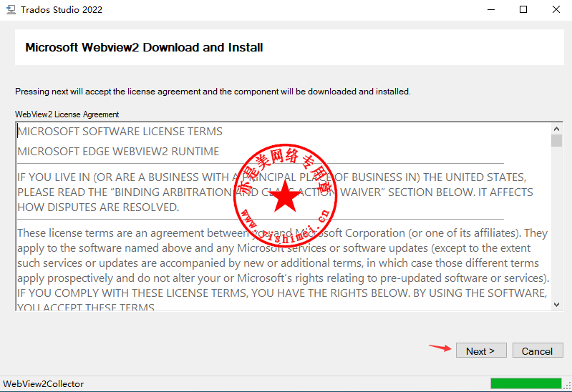Click the Cancel button

538,351
